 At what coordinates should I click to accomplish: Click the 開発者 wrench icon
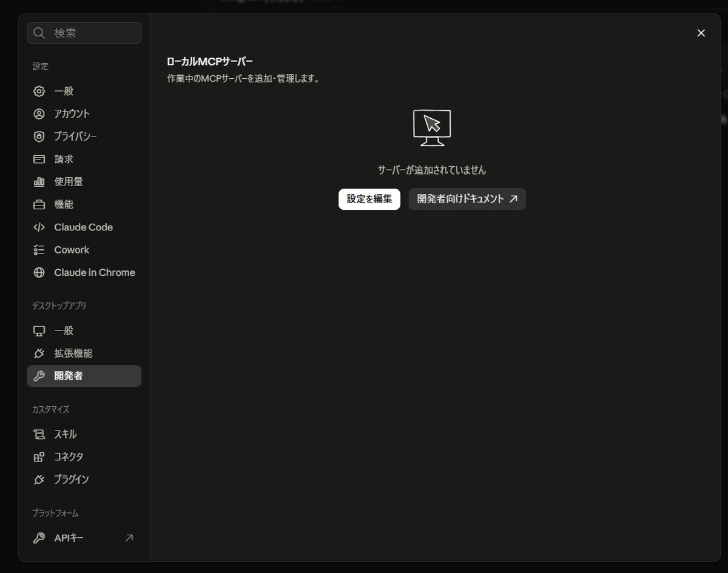click(39, 376)
